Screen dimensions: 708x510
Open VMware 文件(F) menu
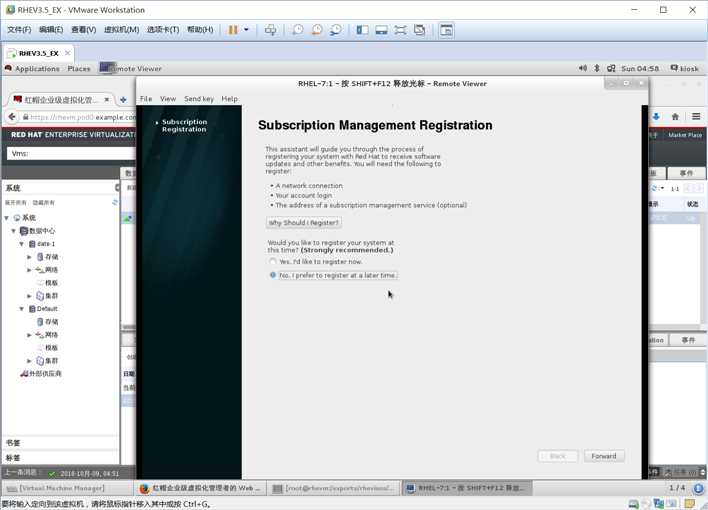pyautogui.click(x=19, y=30)
